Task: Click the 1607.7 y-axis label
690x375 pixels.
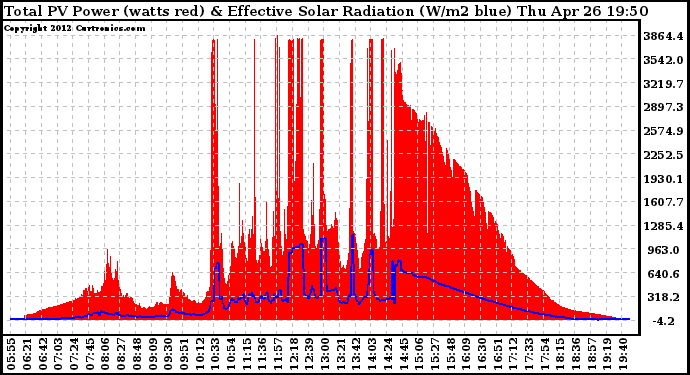Action: [x=664, y=202]
